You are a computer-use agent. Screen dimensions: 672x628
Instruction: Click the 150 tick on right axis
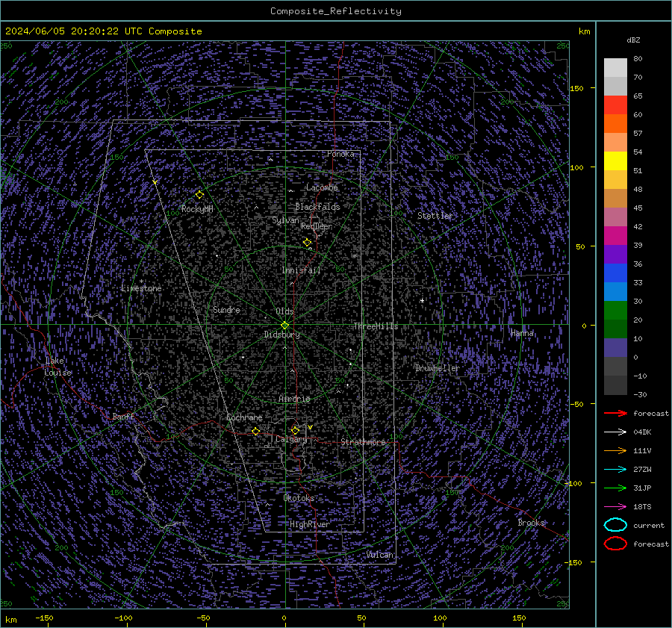(576, 88)
